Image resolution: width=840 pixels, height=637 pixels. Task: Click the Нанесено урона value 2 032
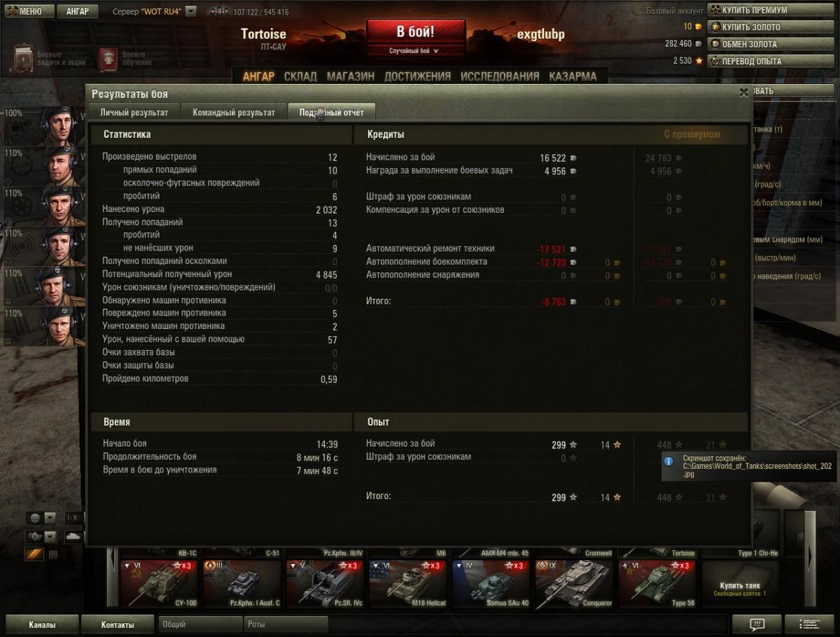tap(326, 209)
